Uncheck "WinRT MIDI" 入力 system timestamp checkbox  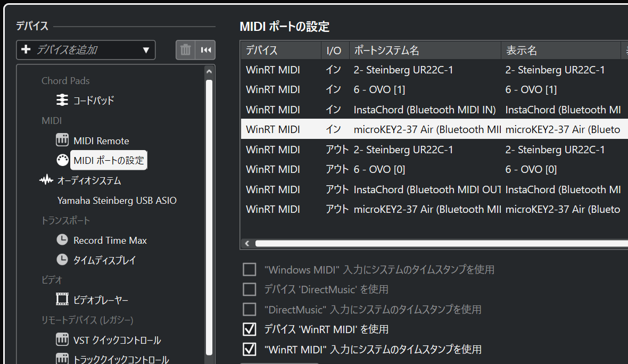point(250,349)
